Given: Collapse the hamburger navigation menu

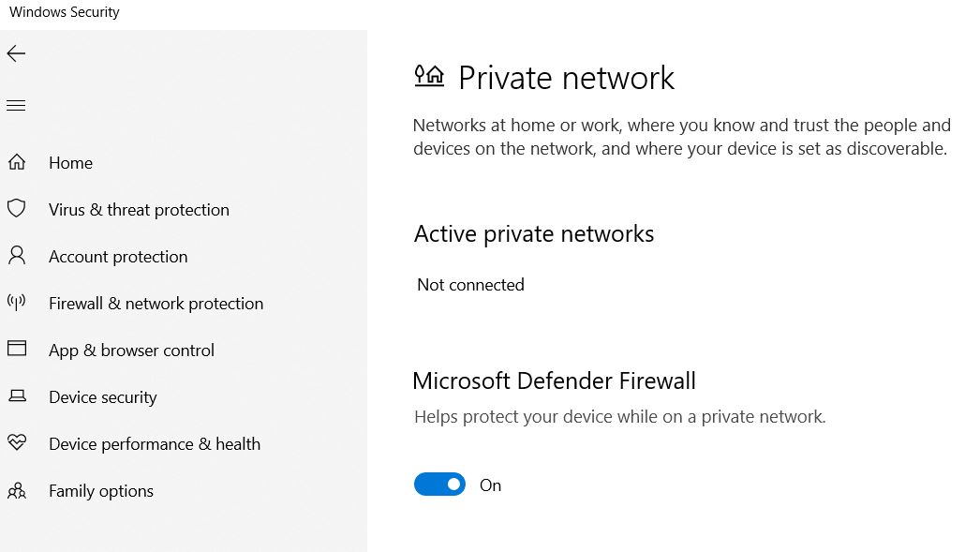Looking at the screenshot, I should coord(16,106).
